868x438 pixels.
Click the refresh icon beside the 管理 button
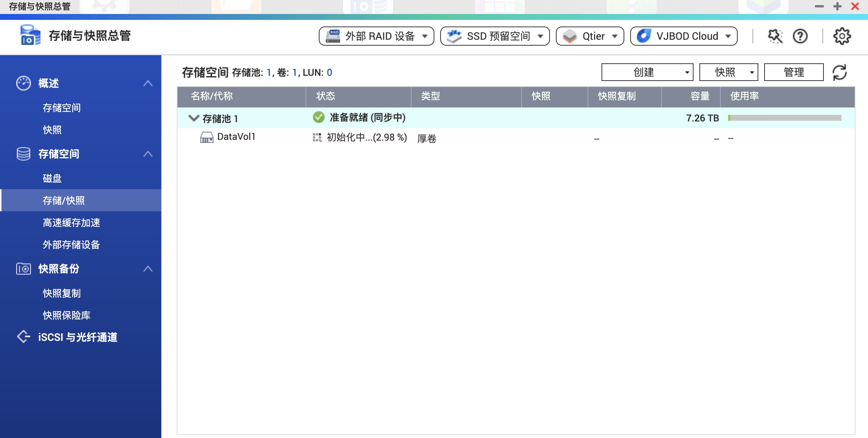click(840, 72)
